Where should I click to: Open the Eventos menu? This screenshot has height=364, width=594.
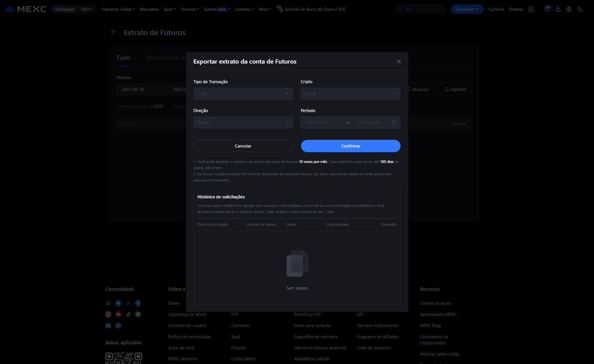point(244,9)
